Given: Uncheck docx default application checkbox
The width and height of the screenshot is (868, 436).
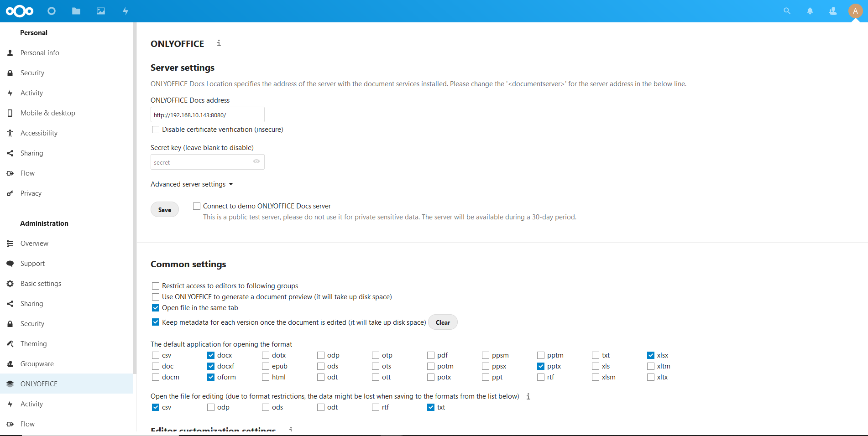Looking at the screenshot, I should [211, 355].
